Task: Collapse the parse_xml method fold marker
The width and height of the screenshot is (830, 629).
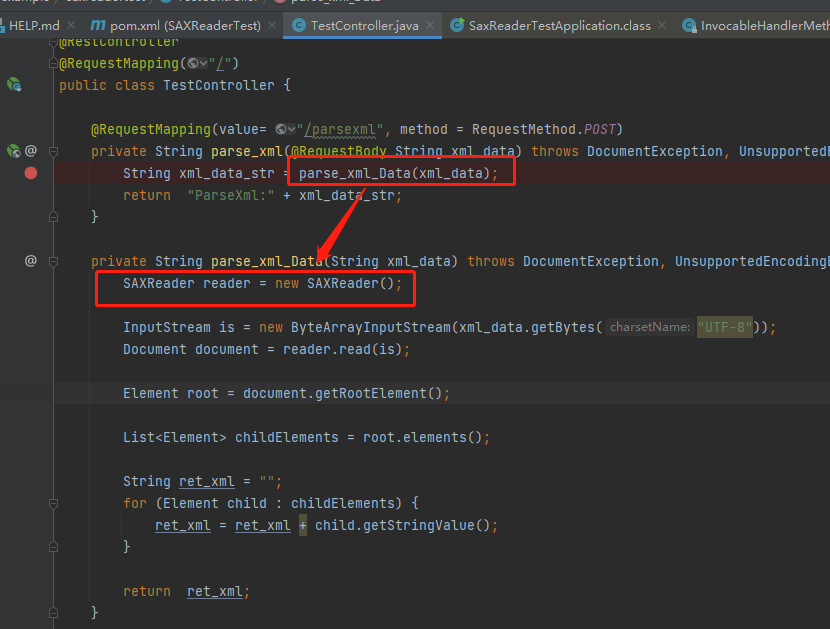Action: 53,152
